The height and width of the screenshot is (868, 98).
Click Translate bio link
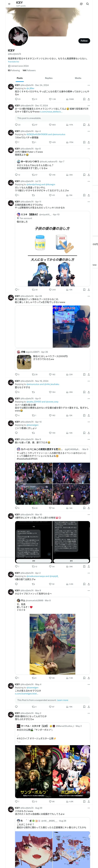pyautogui.click(x=14, y=62)
